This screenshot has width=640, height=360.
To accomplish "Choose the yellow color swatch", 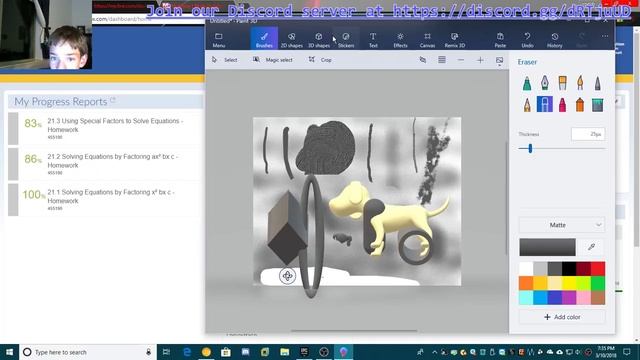I will 569,283.
